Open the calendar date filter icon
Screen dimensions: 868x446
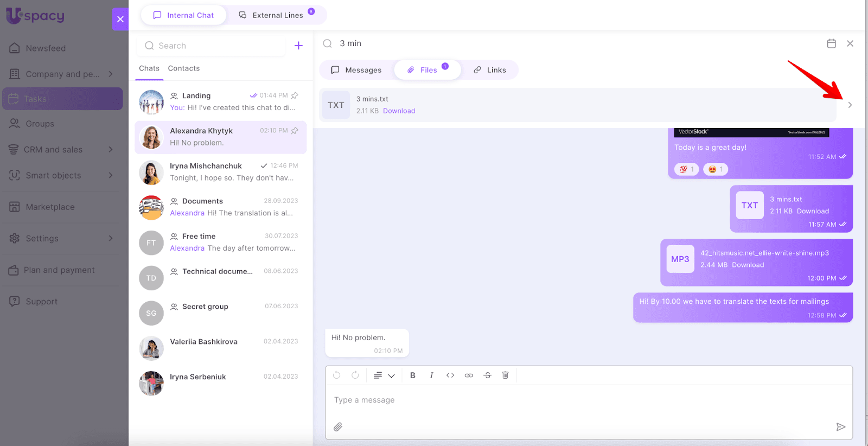pos(831,43)
